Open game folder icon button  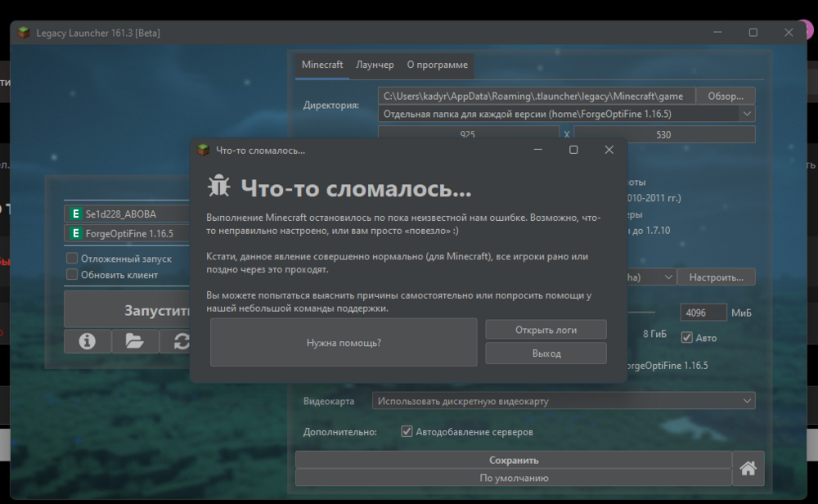pos(135,341)
